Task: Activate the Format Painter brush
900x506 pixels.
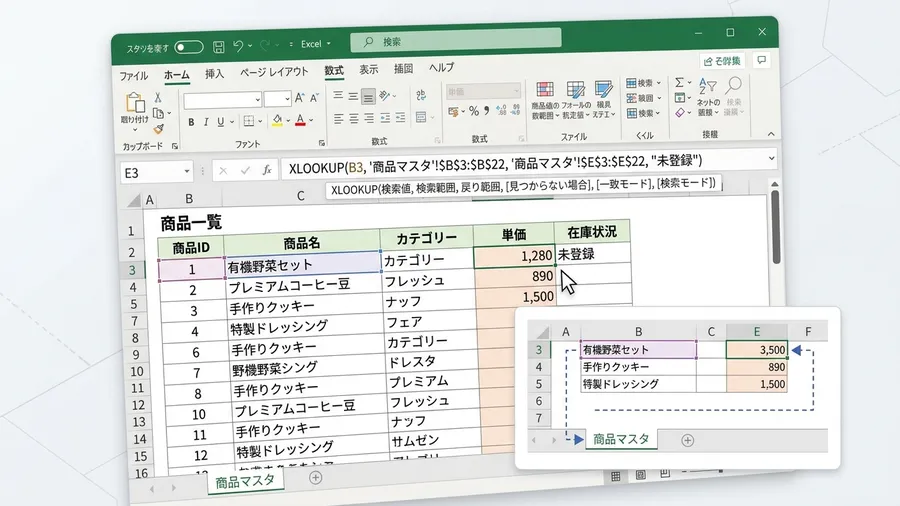Action: [159, 129]
